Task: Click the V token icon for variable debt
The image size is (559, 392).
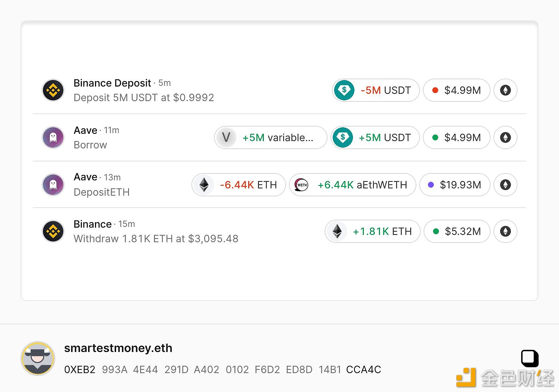Action: pyautogui.click(x=226, y=137)
